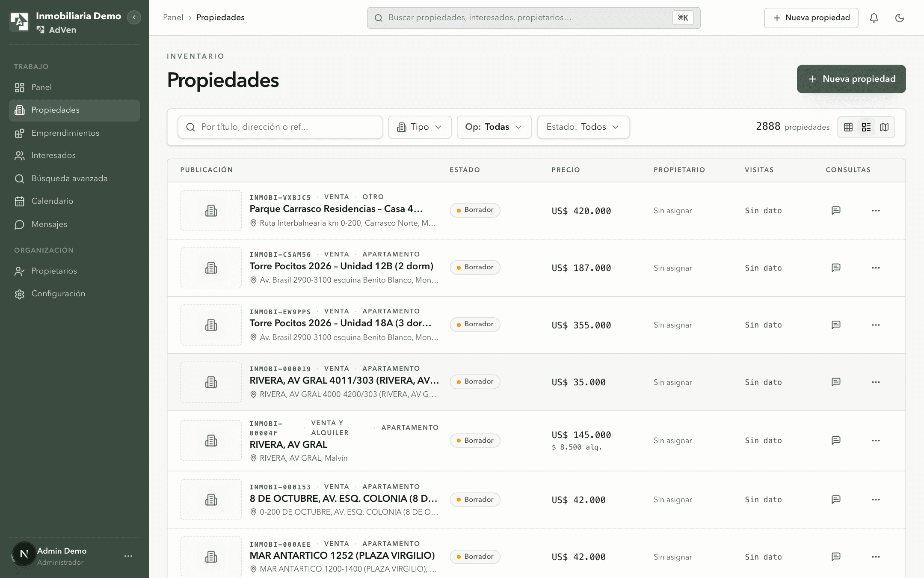Screen dimensions: 924x578
Task: Open more options for Parque Carrasco row
Action: click(876, 210)
